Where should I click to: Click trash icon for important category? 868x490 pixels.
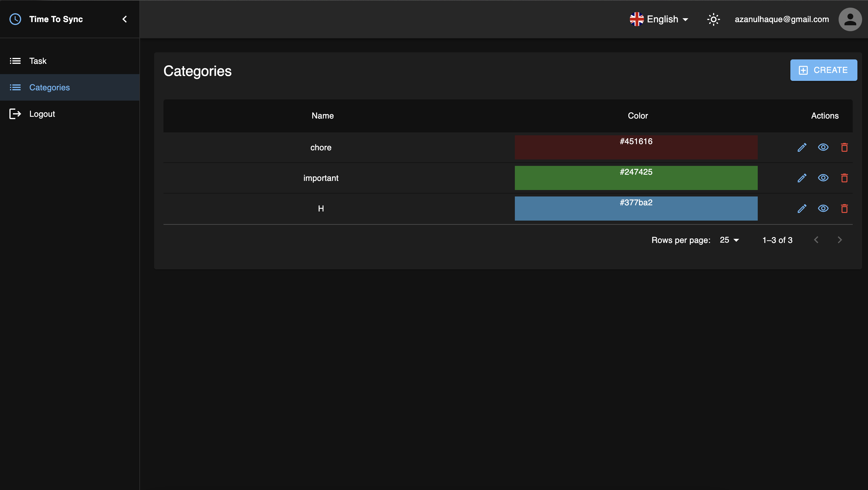(x=844, y=178)
